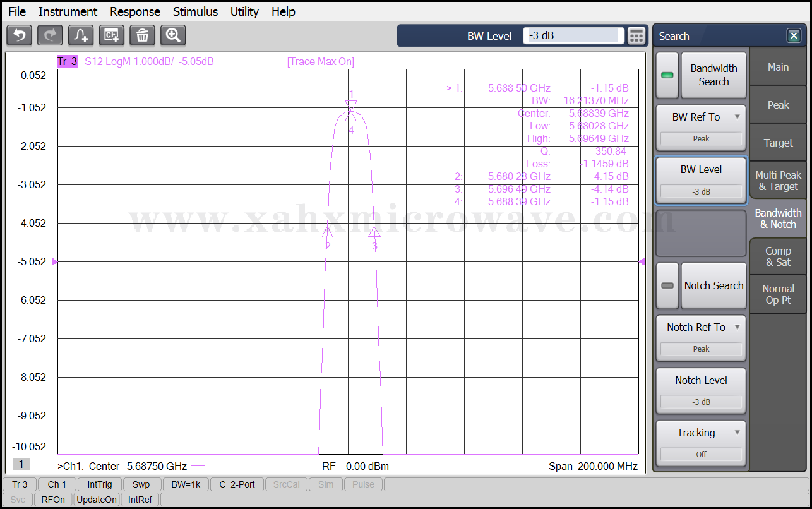This screenshot has width=812, height=509.
Task: Click the IntRef status button
Action: [140, 500]
